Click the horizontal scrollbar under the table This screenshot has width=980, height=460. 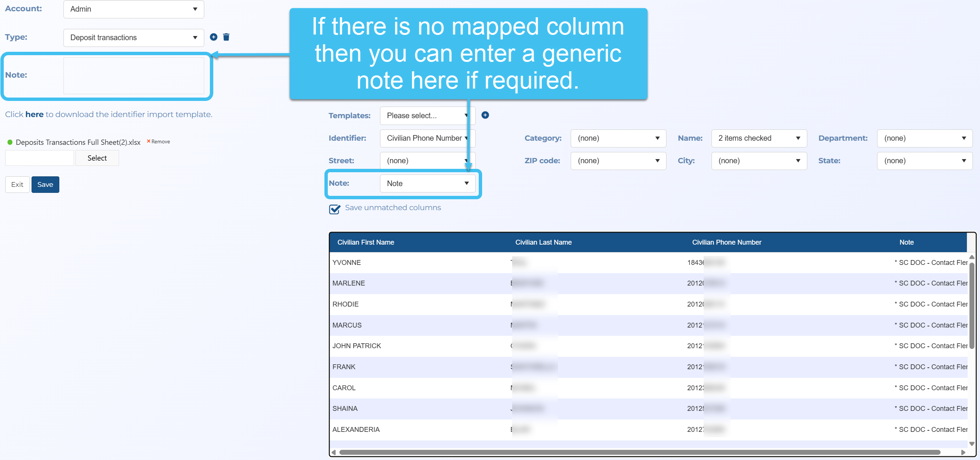pos(639,452)
